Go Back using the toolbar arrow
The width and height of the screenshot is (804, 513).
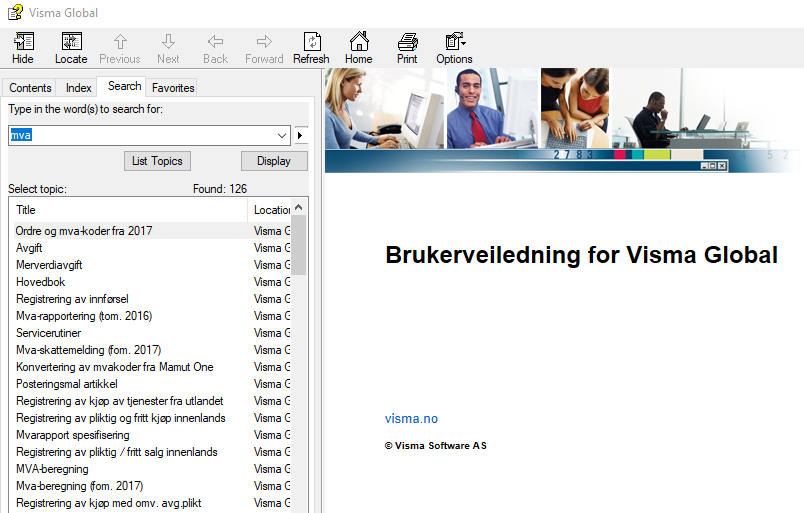tap(215, 48)
